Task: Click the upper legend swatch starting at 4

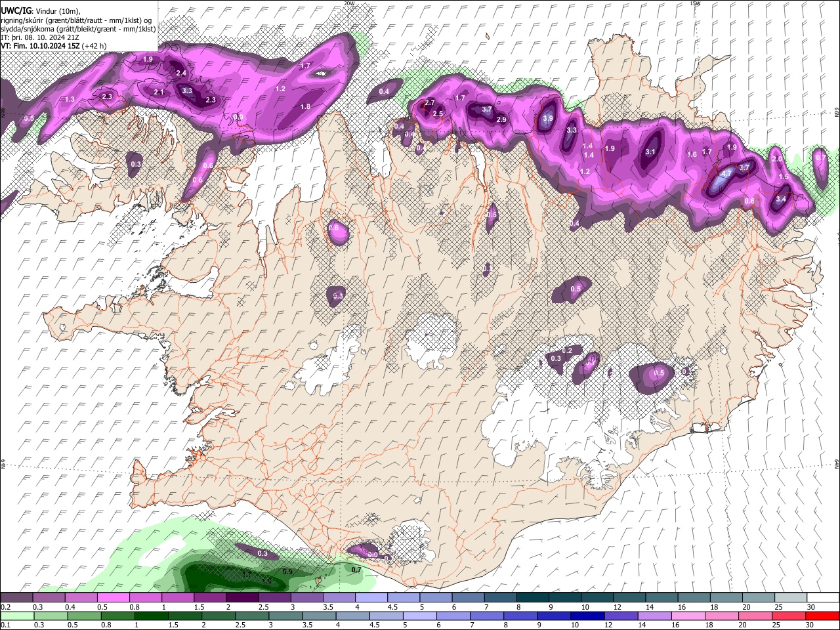Action: 371,597
